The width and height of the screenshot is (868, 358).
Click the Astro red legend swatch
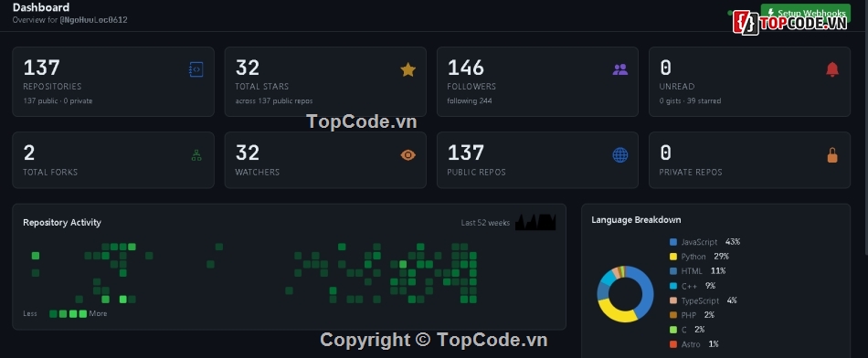(x=673, y=344)
